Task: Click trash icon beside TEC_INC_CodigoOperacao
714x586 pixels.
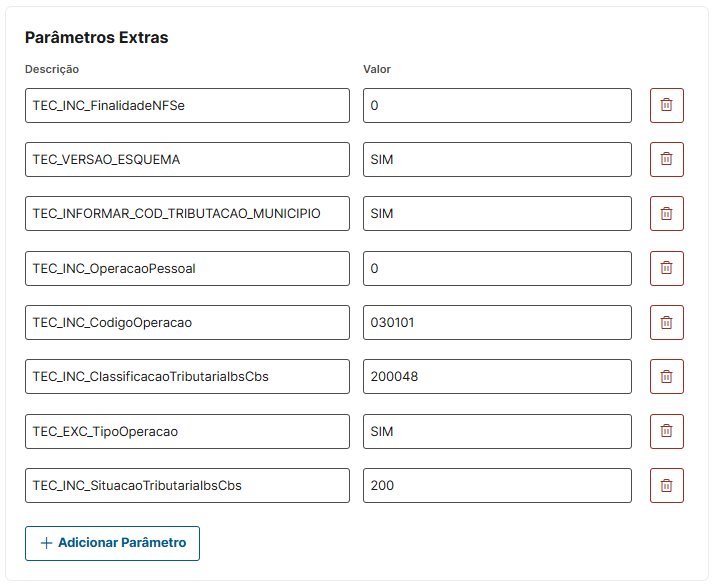Action: click(x=666, y=322)
